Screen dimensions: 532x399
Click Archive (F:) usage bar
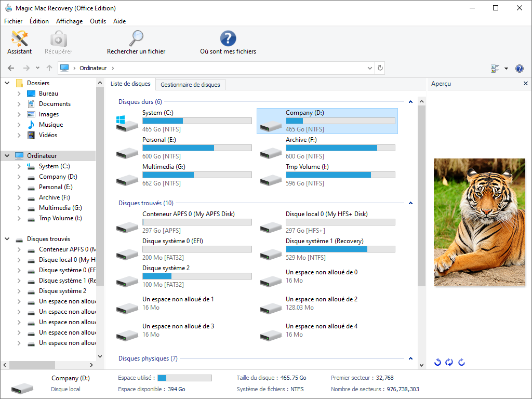(x=340, y=148)
